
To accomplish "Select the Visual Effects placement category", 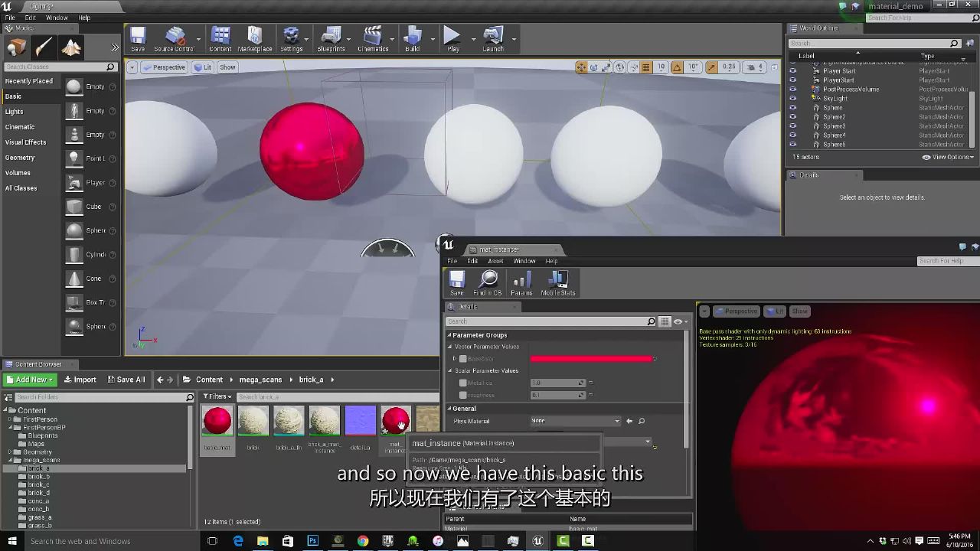I will [25, 142].
